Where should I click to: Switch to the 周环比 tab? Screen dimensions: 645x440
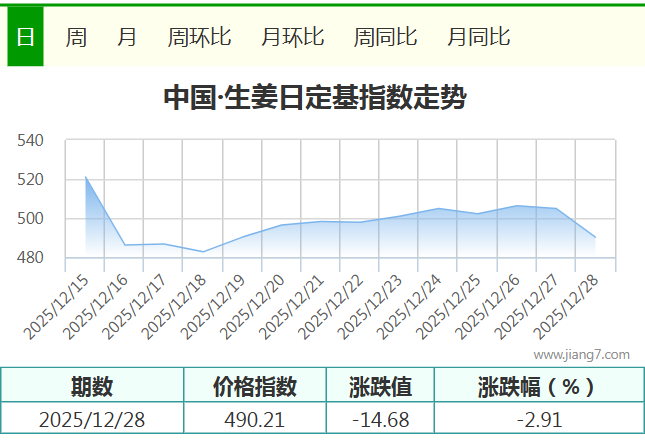pyautogui.click(x=199, y=37)
